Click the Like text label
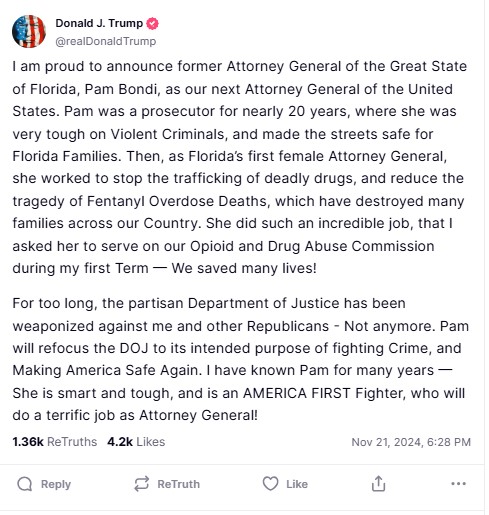Viewport: 489px width, 515px height. (x=297, y=484)
